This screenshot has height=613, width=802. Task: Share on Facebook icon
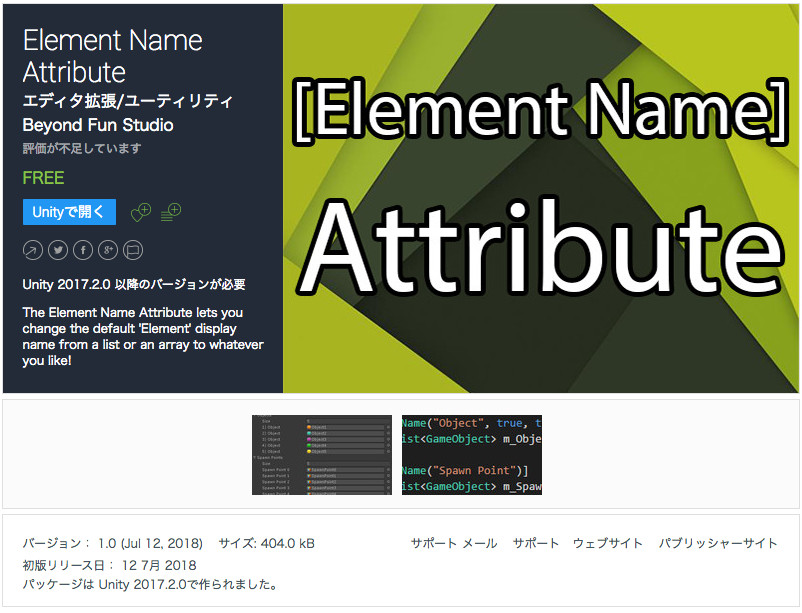point(83,250)
